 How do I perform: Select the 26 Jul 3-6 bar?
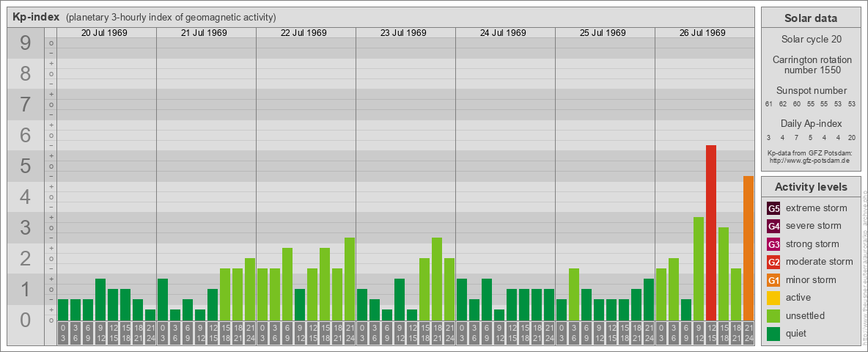[x=674, y=290]
